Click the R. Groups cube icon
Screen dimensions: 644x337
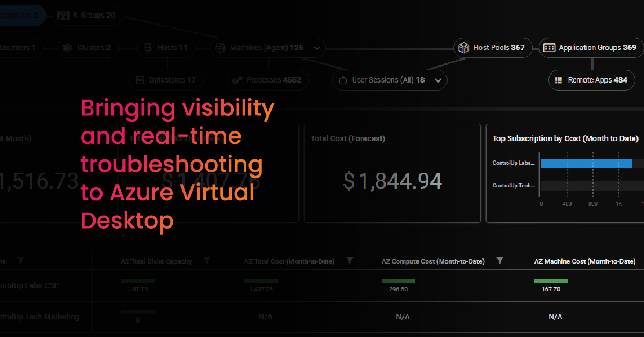(x=62, y=15)
